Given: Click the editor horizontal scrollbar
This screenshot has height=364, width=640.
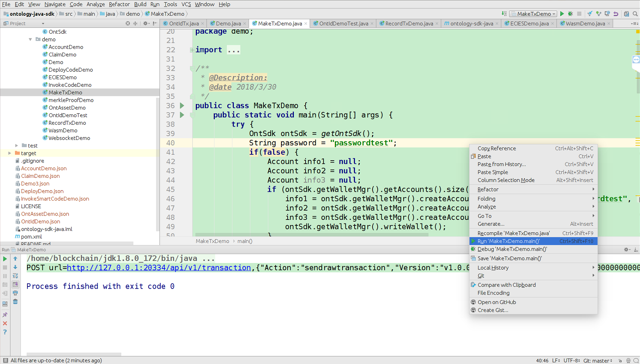Looking at the screenshot, I should [312, 235].
